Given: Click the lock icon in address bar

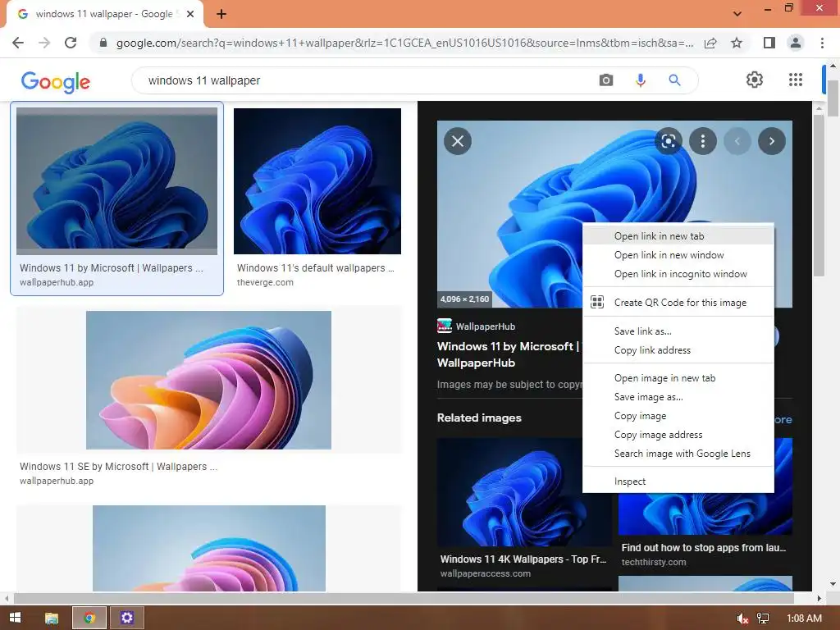Looking at the screenshot, I should pos(103,43).
